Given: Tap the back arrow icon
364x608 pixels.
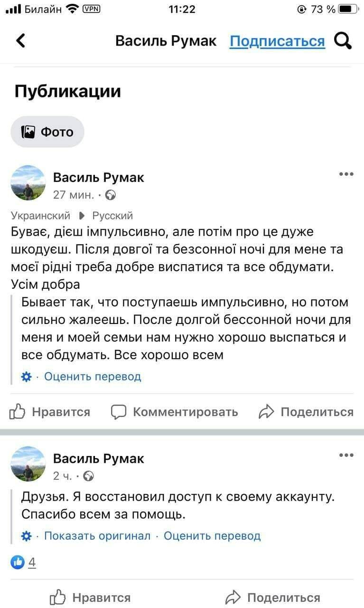Looking at the screenshot, I should point(20,41).
